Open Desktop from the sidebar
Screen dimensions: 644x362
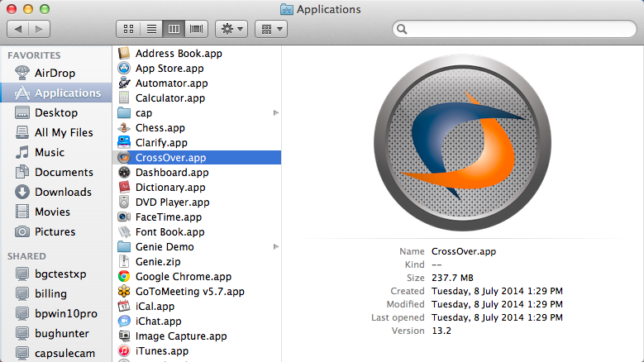(x=56, y=112)
